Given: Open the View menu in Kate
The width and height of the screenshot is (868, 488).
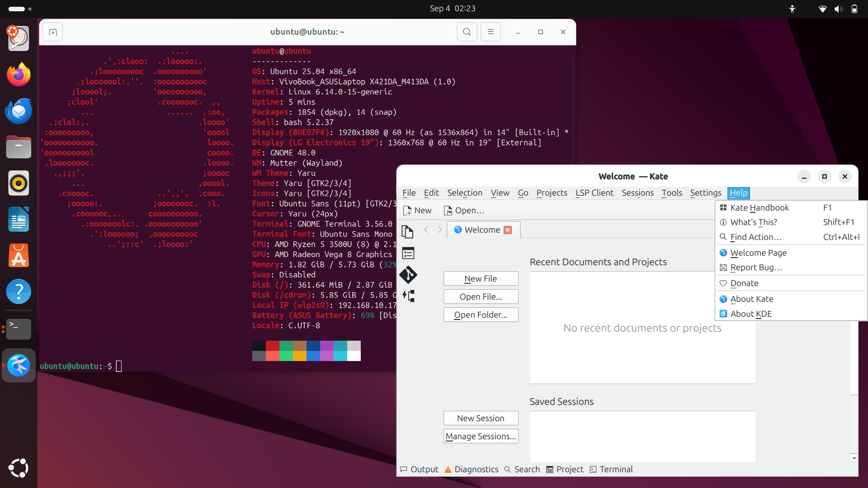Looking at the screenshot, I should coord(500,193).
